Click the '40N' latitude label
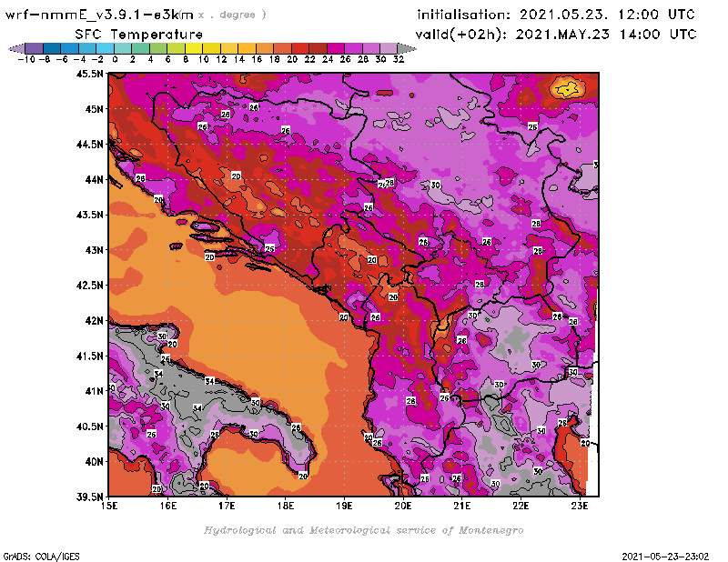 (94, 461)
